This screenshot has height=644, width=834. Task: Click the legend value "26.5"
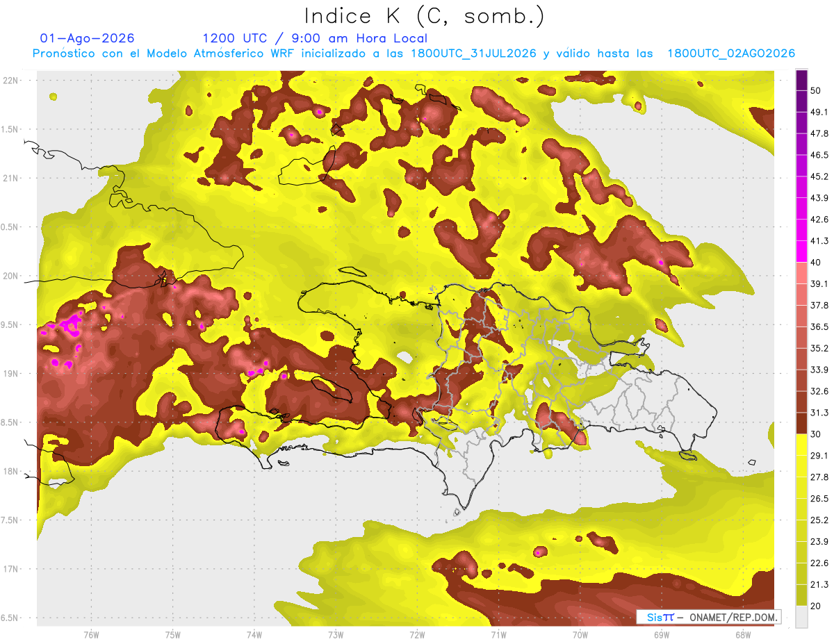click(x=819, y=499)
